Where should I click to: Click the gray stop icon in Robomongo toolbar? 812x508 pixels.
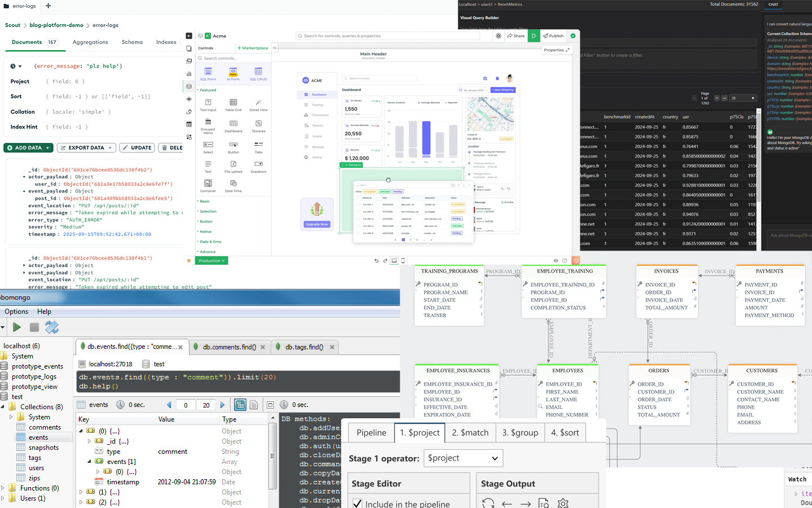(x=34, y=327)
